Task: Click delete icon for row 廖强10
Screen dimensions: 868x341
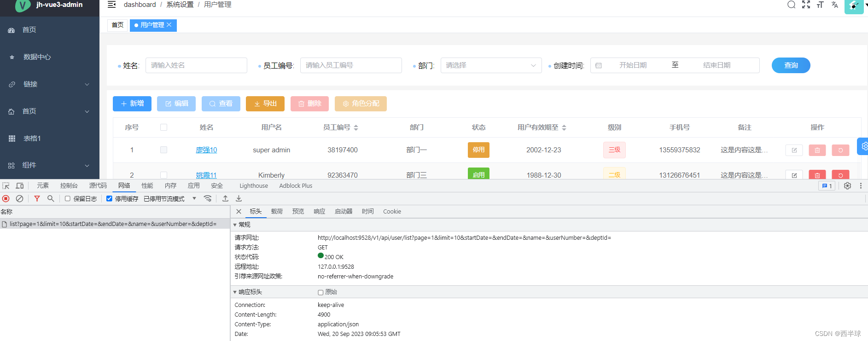Action: (x=817, y=150)
